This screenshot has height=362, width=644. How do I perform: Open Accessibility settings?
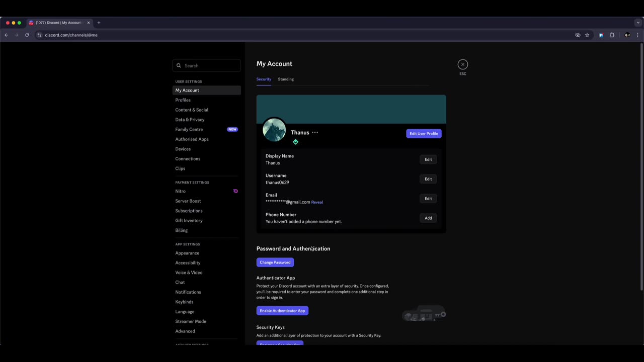point(207,263)
